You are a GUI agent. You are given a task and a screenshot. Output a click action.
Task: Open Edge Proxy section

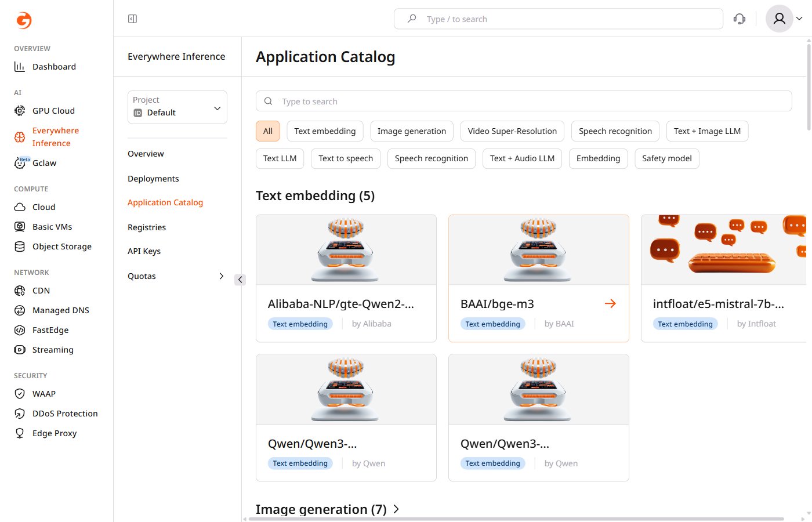click(x=55, y=433)
